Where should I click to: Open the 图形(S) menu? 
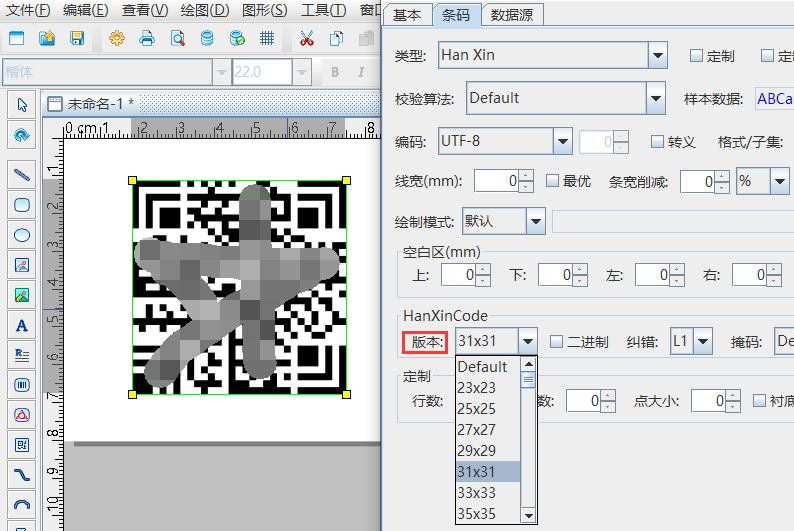click(264, 10)
